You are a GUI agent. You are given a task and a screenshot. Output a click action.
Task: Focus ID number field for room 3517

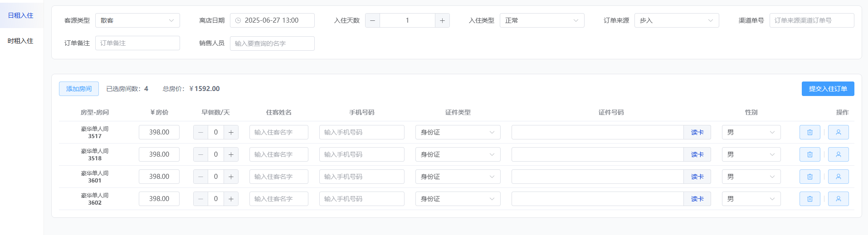pos(598,132)
